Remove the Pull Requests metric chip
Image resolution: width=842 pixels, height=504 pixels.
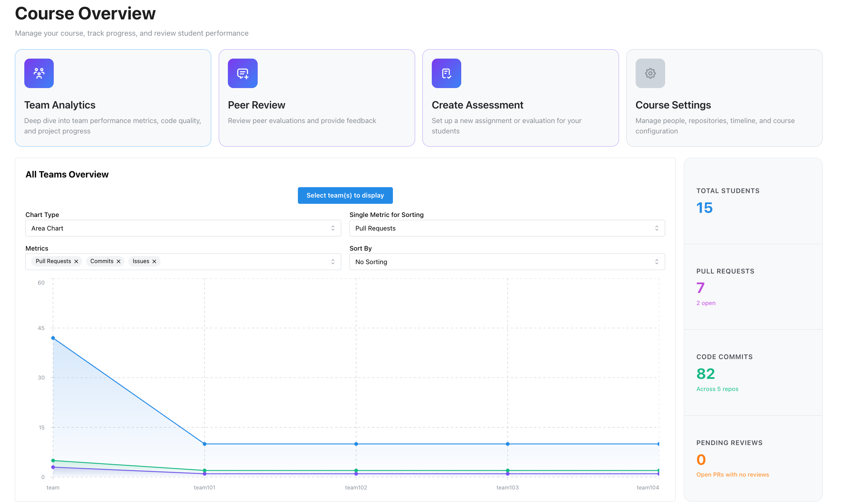[x=76, y=261]
